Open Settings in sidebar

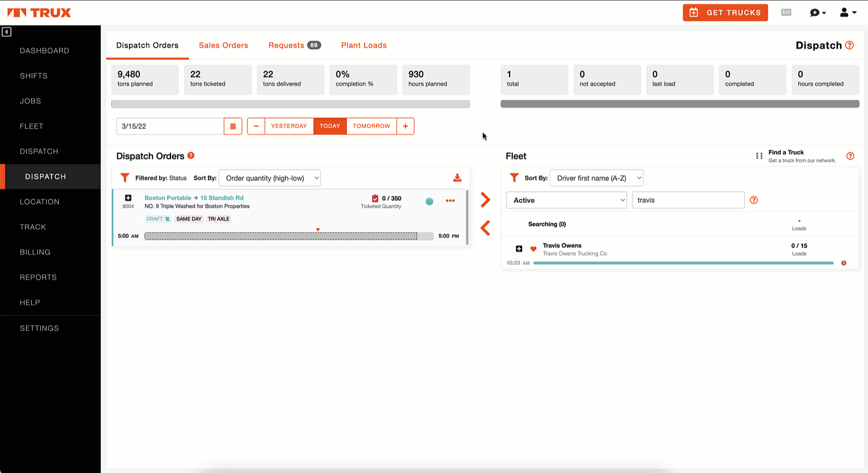pos(40,328)
